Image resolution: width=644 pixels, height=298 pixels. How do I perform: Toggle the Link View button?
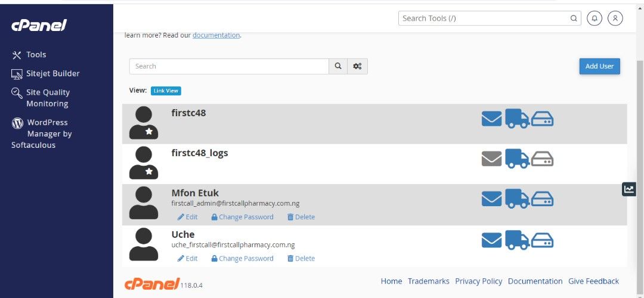(x=166, y=91)
